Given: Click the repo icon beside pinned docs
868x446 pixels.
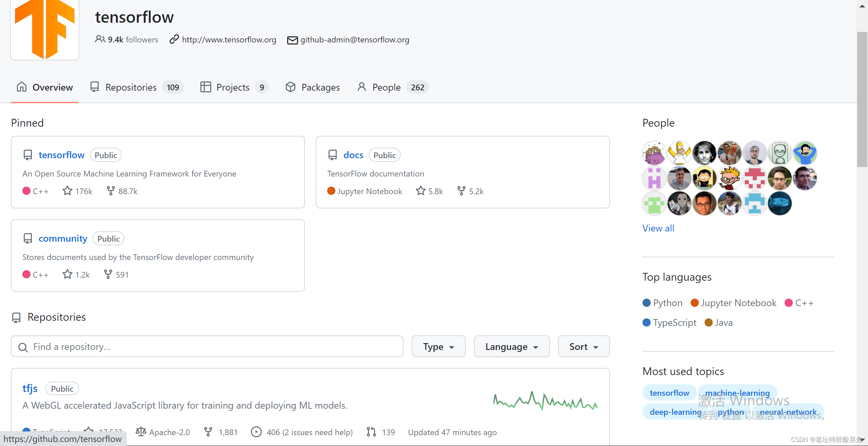Looking at the screenshot, I should pyautogui.click(x=333, y=155).
